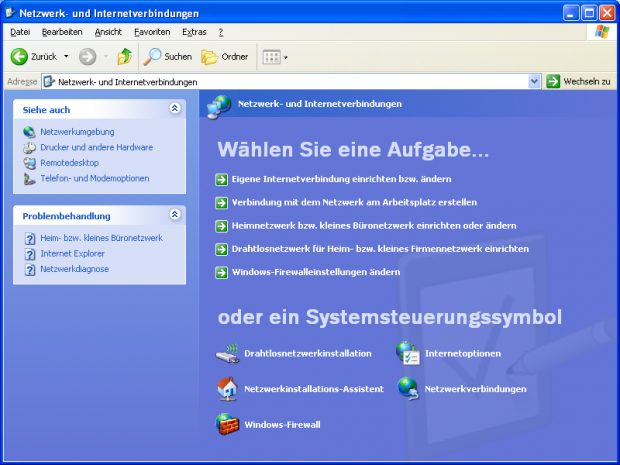This screenshot has height=465, width=620.
Task: Click arrow icon for Verbindung mit Netzwerk am Arbeitsplatz
Action: pos(221,203)
